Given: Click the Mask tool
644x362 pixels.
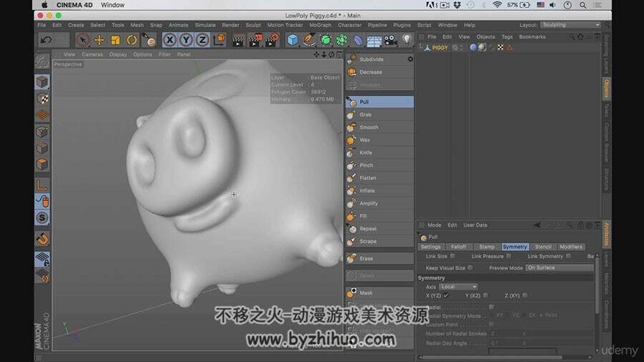Looking at the screenshot, I should pos(379,293).
